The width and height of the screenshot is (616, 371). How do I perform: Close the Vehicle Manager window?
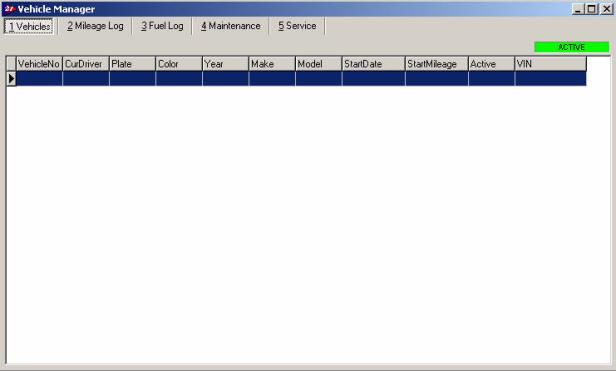pos(606,9)
